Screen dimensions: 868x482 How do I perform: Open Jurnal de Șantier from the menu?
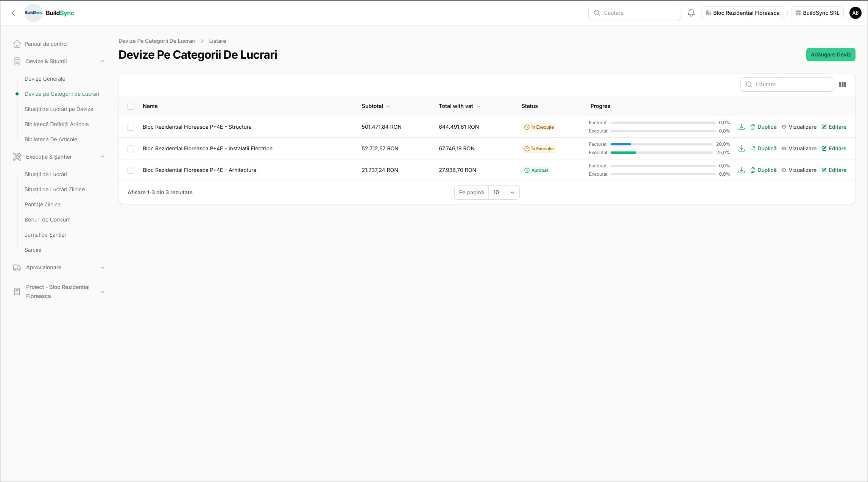[45, 235]
